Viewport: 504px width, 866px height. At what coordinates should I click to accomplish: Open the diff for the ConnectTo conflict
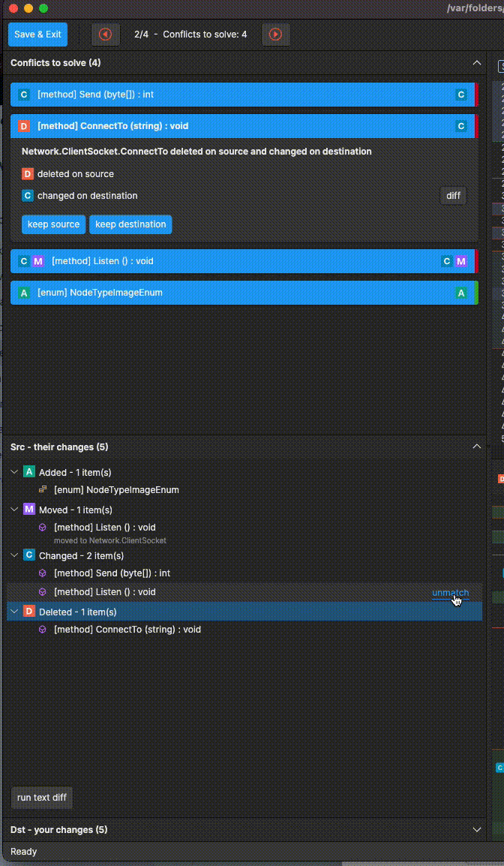pos(453,196)
